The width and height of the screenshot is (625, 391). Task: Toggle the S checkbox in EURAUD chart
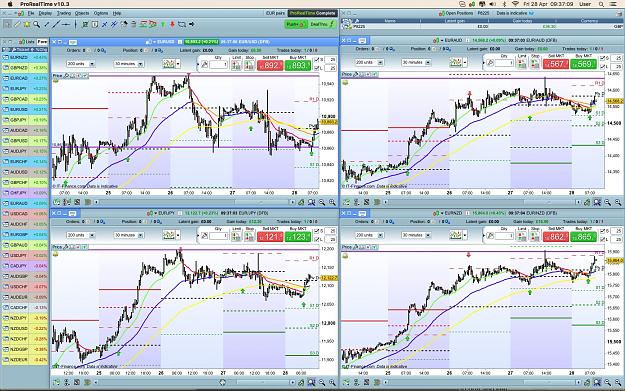(603, 58)
